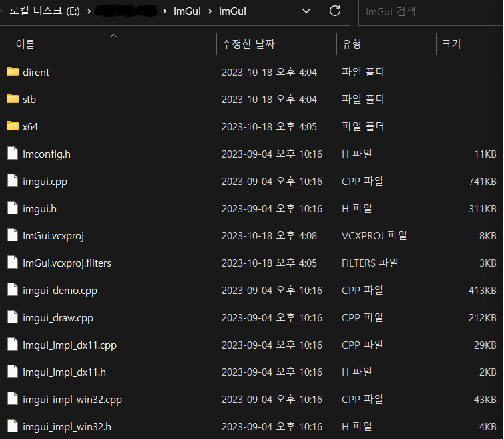Expand the chevron between the ImGui breadcrumbs
This screenshot has width=504, height=439.
tap(210, 11)
